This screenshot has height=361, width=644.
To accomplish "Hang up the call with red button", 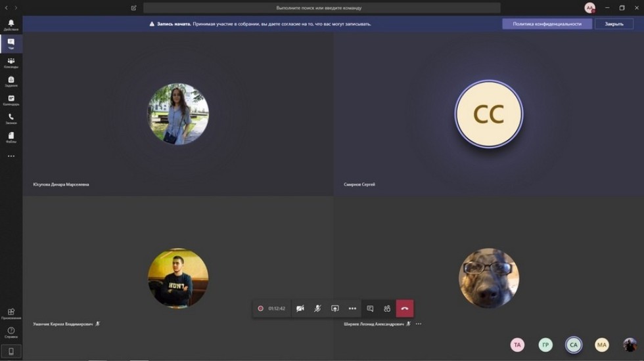I will tap(405, 308).
